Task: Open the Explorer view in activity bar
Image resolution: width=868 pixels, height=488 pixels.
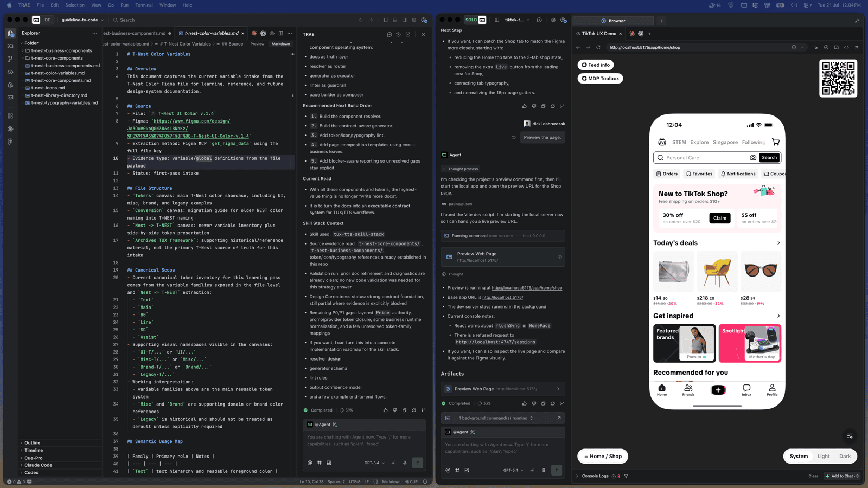Action: [x=10, y=34]
